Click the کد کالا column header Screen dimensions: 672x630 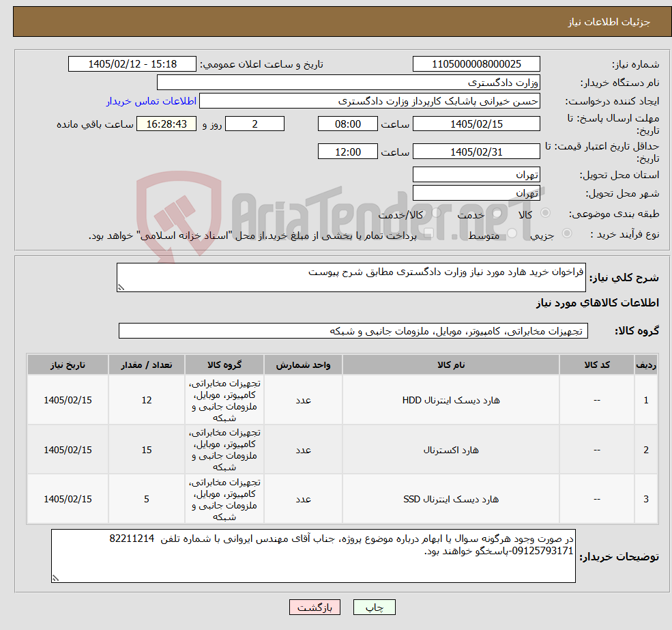click(x=596, y=364)
